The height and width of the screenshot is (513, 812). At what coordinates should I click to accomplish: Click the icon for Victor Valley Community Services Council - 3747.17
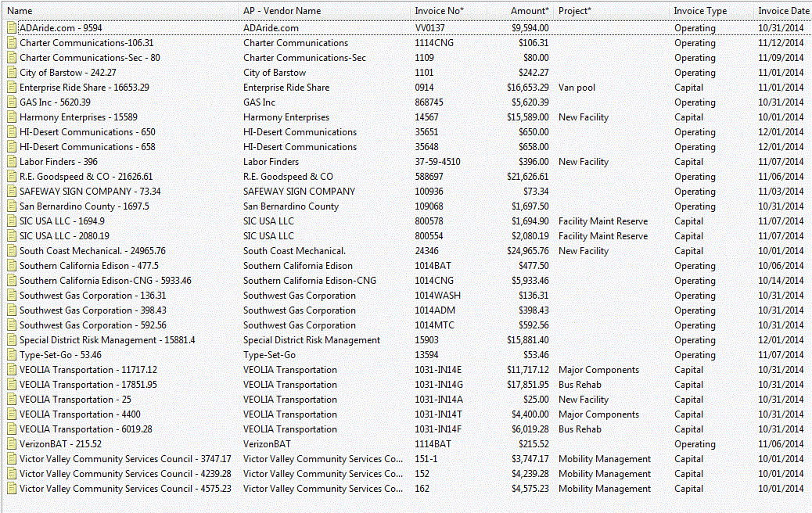[x=12, y=458]
